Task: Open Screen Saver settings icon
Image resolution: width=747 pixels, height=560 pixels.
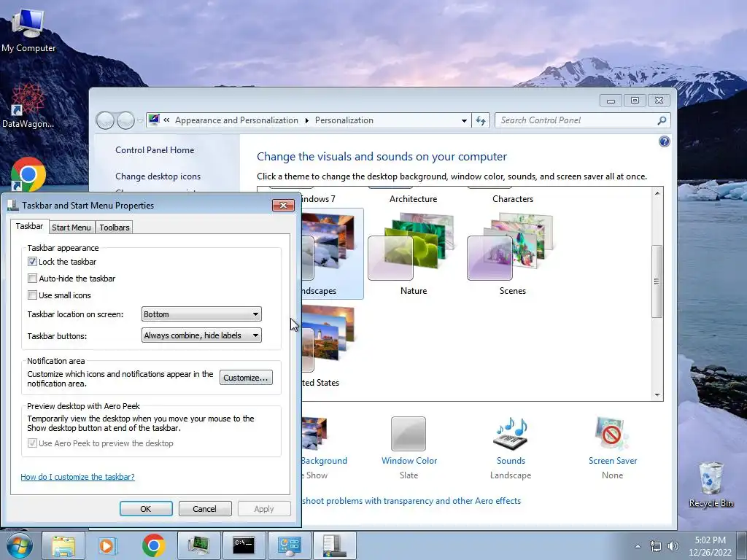Action: click(612, 434)
